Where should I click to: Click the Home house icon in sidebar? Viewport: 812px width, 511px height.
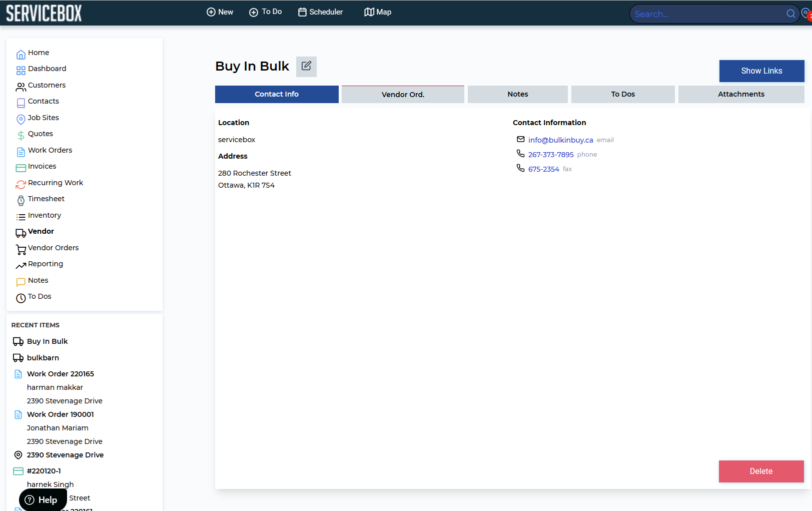click(21, 55)
